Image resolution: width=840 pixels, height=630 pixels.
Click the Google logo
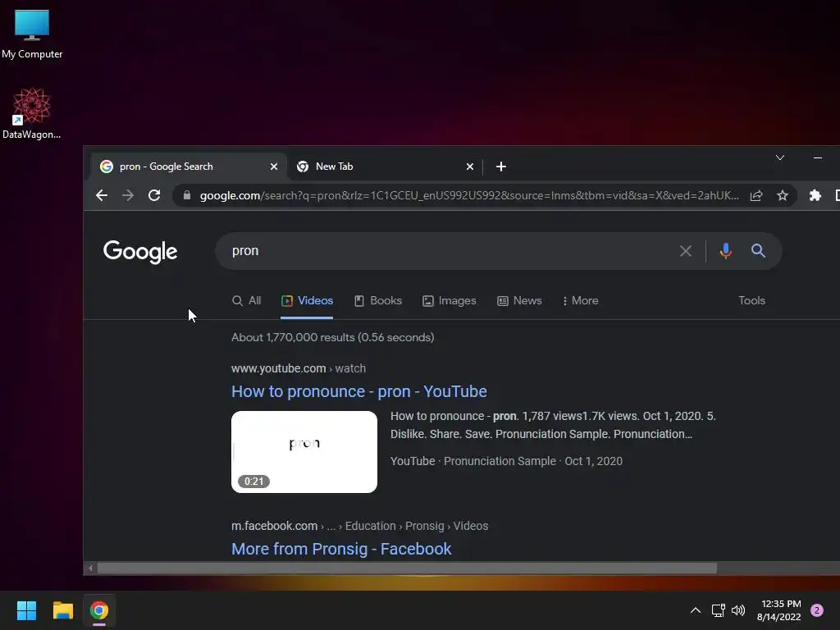(x=139, y=252)
